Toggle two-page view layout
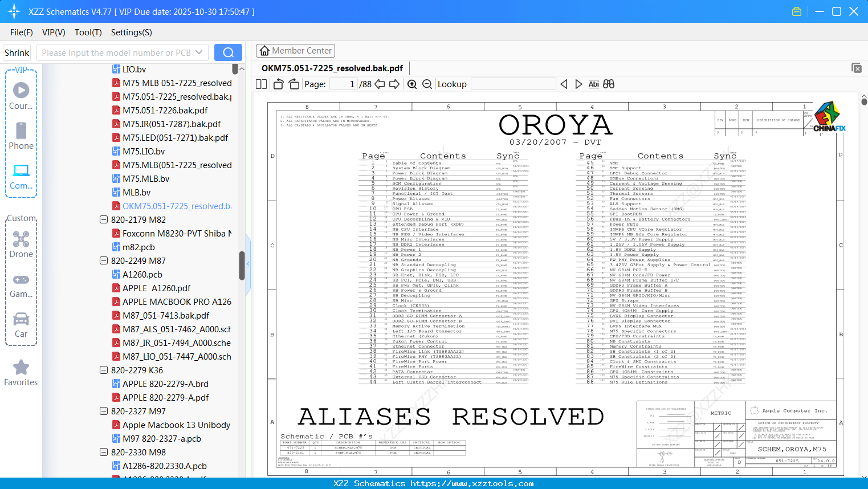 (262, 84)
